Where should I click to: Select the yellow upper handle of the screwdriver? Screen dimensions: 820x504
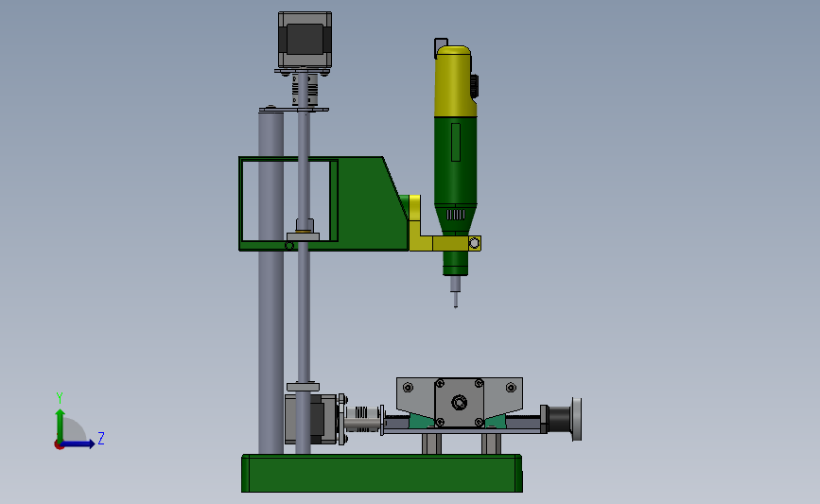pyautogui.click(x=454, y=81)
